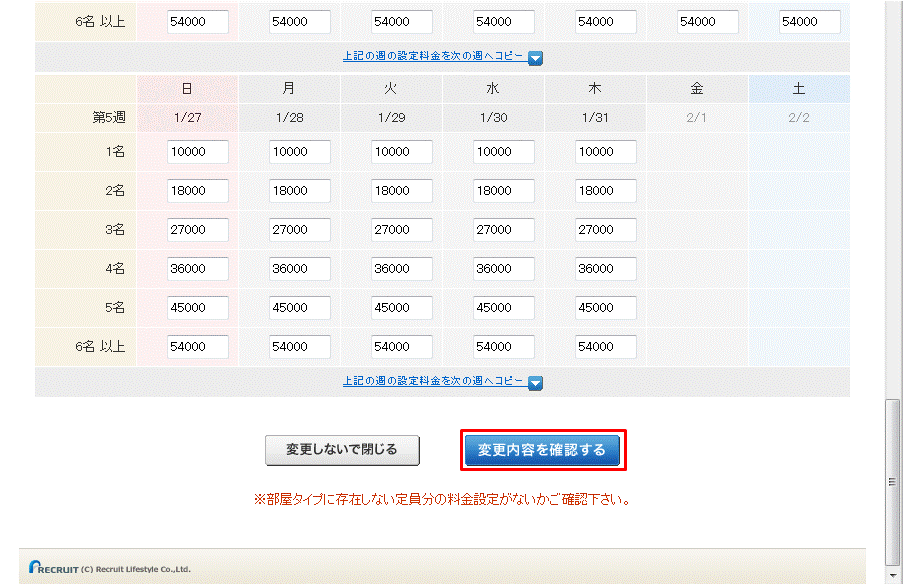Select the 3名 price field under 水 1/30
Screen dimensions: 904x585
click(x=503, y=229)
